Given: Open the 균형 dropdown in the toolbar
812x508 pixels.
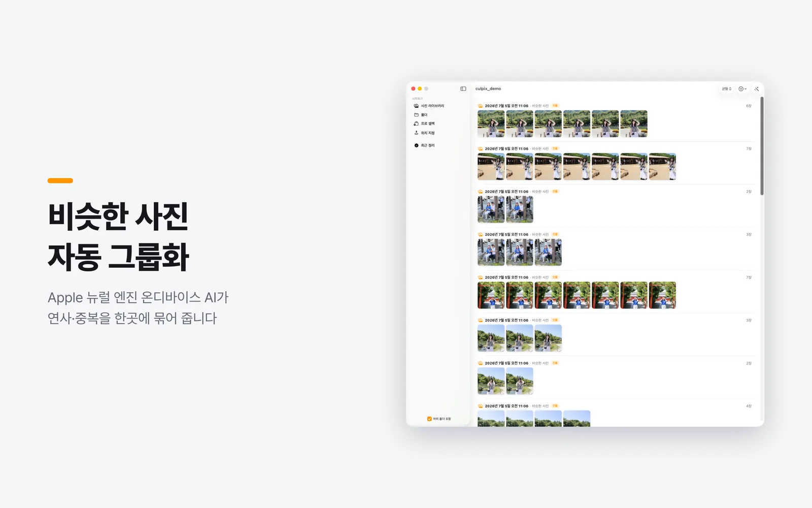Looking at the screenshot, I should coord(727,89).
